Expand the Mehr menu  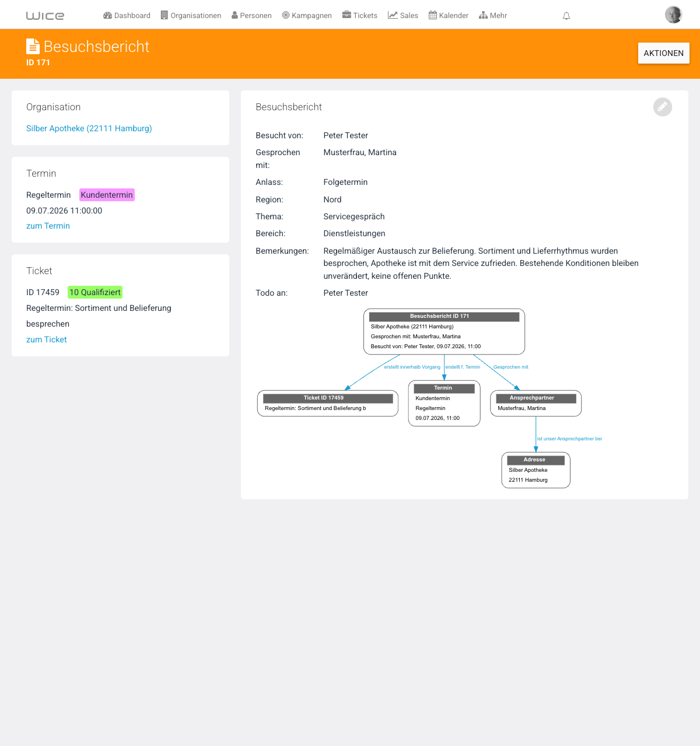(x=493, y=16)
